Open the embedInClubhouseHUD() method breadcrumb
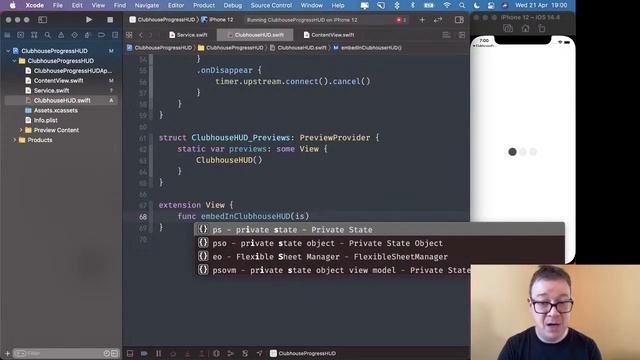 367,48
